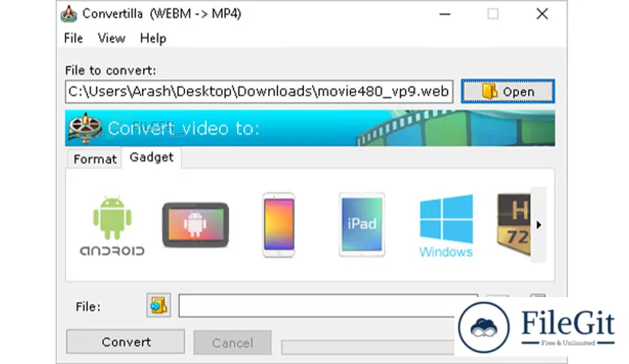Close the Convertilla window
The width and height of the screenshot is (629, 364).
coord(542,14)
